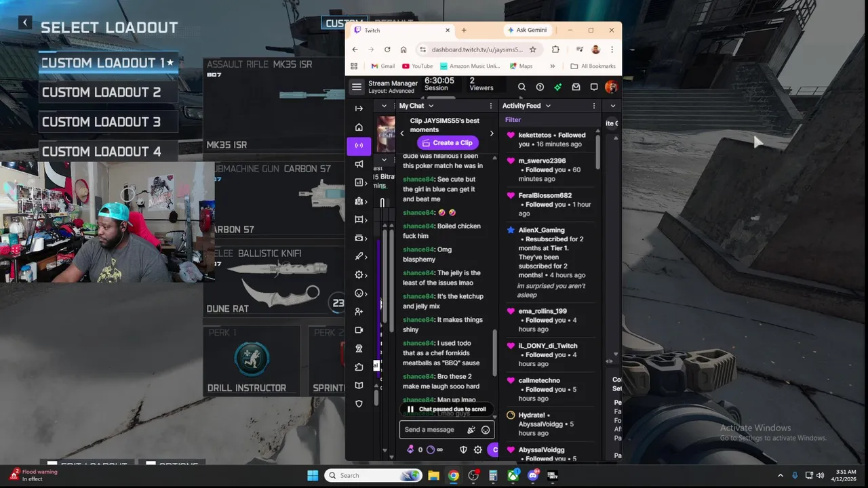Screen dimensions: 868x488
Task: Click the Create a Clip button
Action: tap(447, 143)
